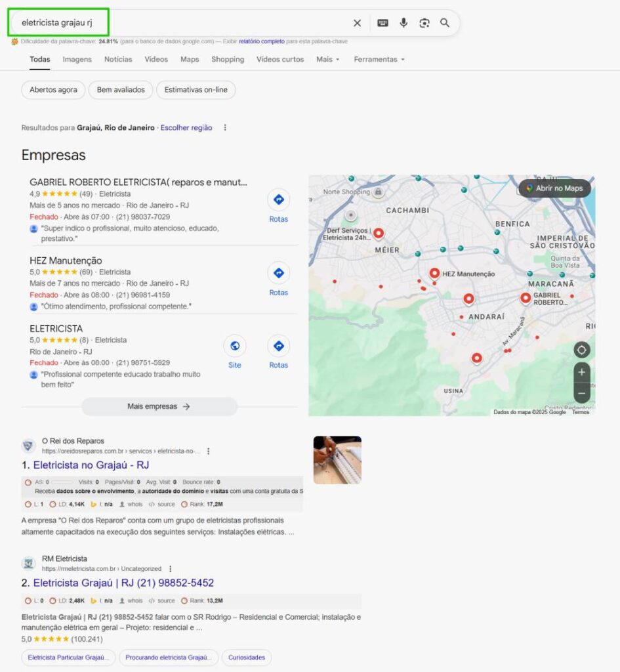Image resolution: width=620 pixels, height=672 pixels.
Task: Click the Rotas icon for GABRIEL ROBERTO ELETRICISTA
Action: pos(278,199)
